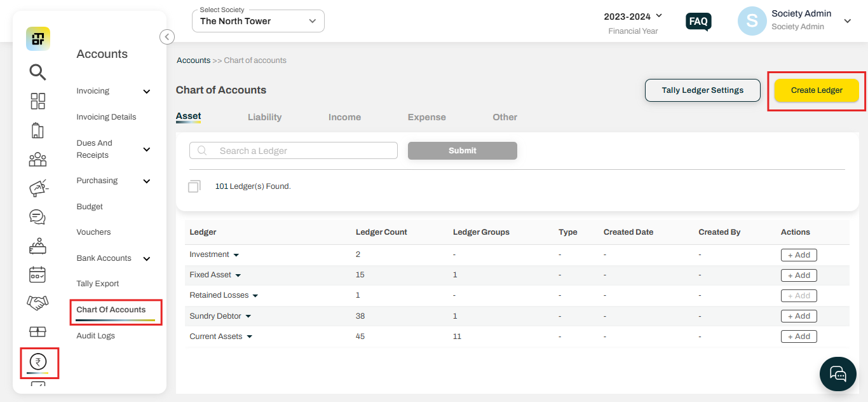868x402 pixels.
Task: Focus the Search a Ledger field
Action: tap(294, 151)
